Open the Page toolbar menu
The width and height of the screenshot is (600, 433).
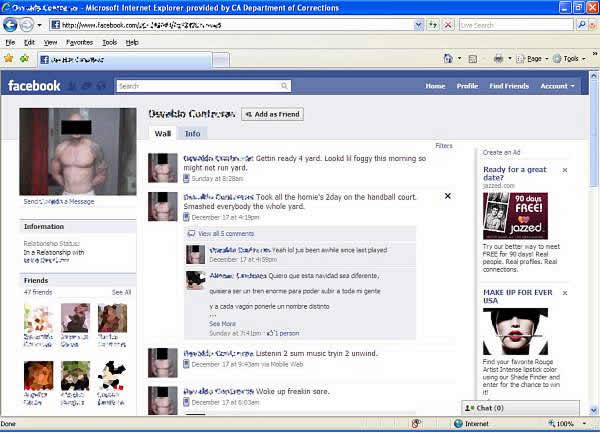click(x=533, y=59)
